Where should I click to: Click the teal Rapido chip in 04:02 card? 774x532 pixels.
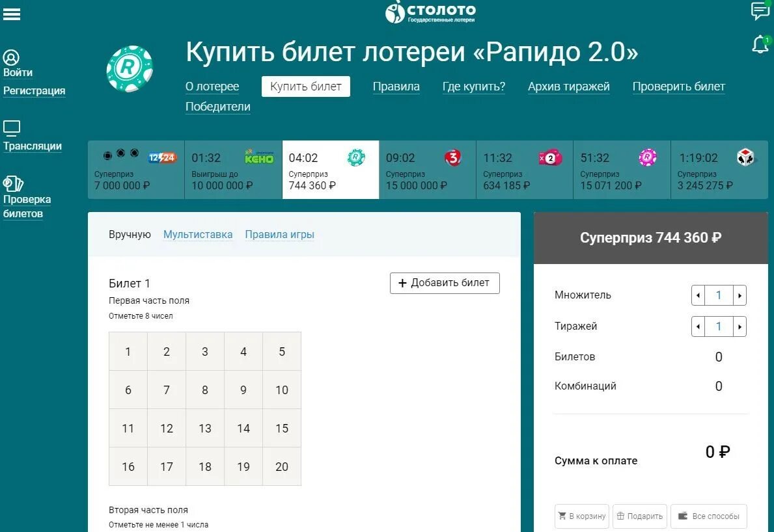pyautogui.click(x=356, y=157)
